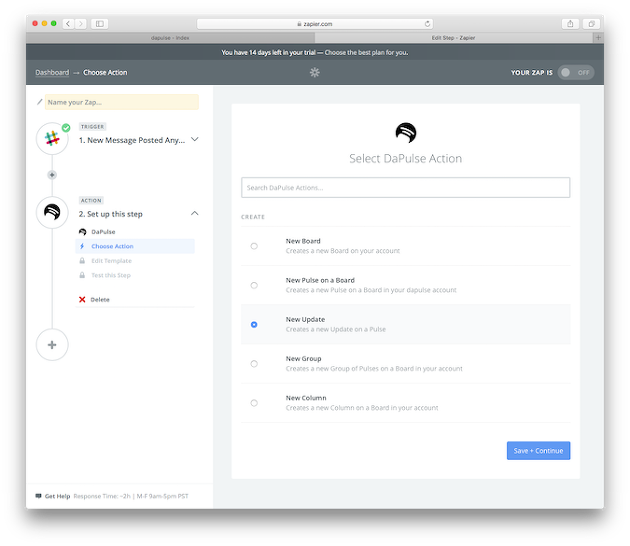Click the Save + Continue button
This screenshot has width=630, height=546.
coord(538,451)
